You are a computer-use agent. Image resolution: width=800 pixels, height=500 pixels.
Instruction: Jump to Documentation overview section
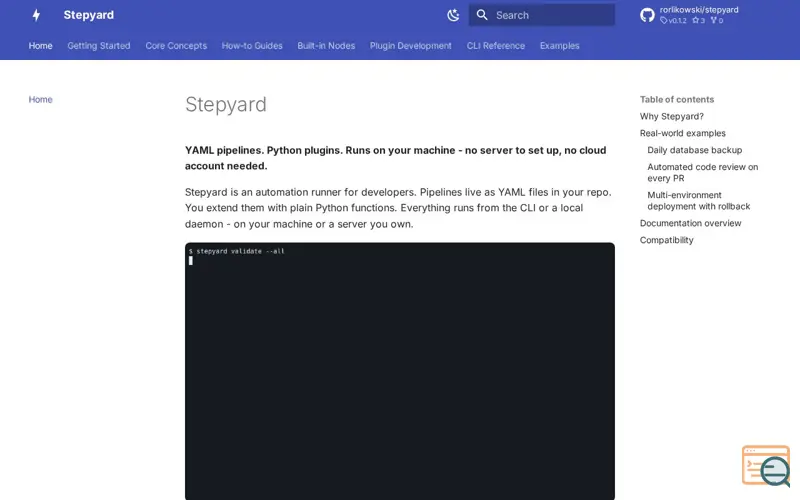(690, 223)
